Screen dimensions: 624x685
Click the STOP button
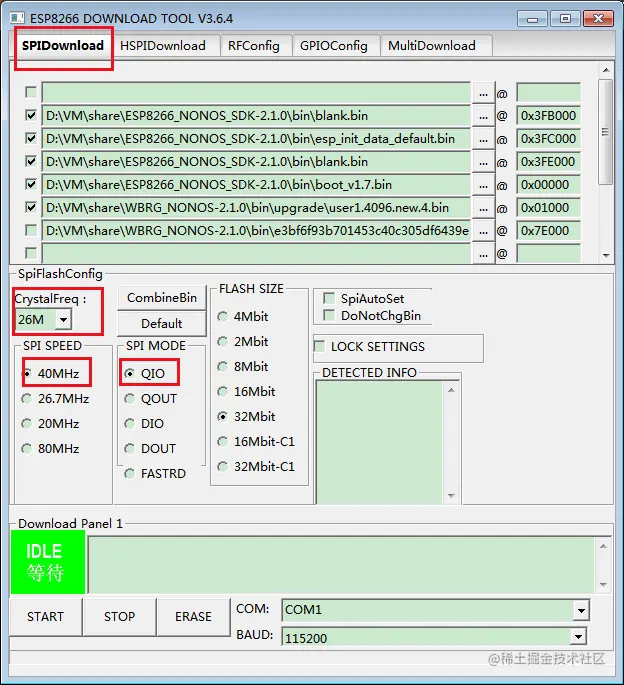[119, 616]
